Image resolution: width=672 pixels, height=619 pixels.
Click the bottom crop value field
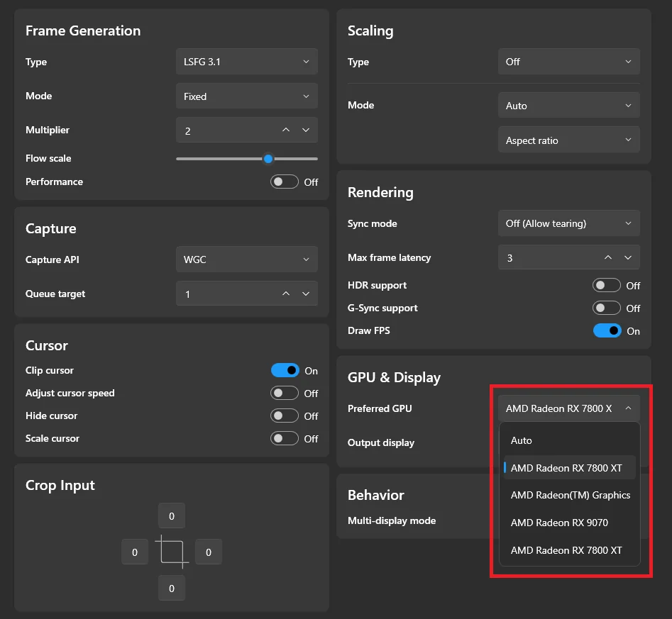(x=172, y=589)
